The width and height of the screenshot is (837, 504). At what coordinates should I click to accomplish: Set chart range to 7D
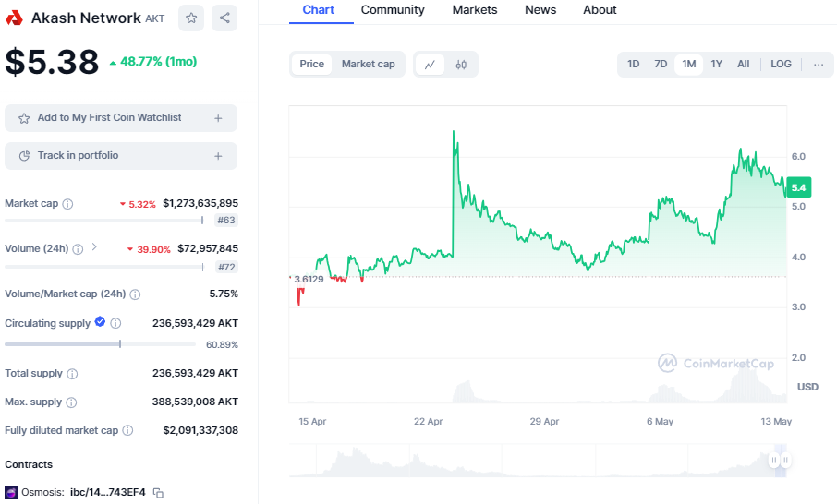click(x=661, y=64)
